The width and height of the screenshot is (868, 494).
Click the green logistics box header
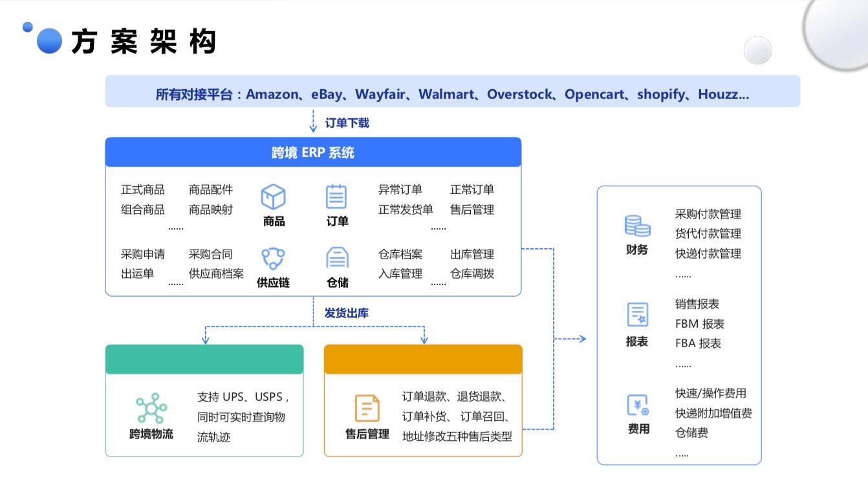pos(204,360)
